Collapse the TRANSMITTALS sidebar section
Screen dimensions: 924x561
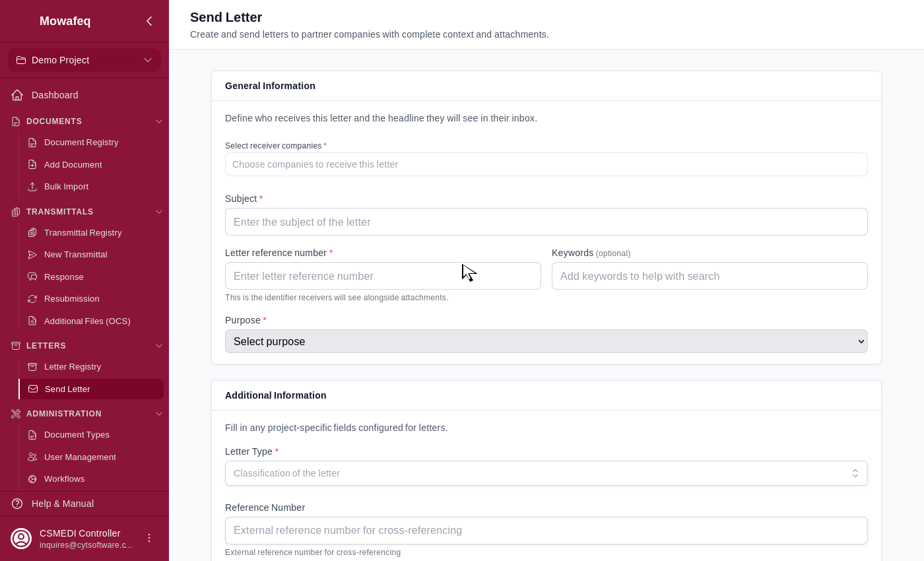pos(158,212)
